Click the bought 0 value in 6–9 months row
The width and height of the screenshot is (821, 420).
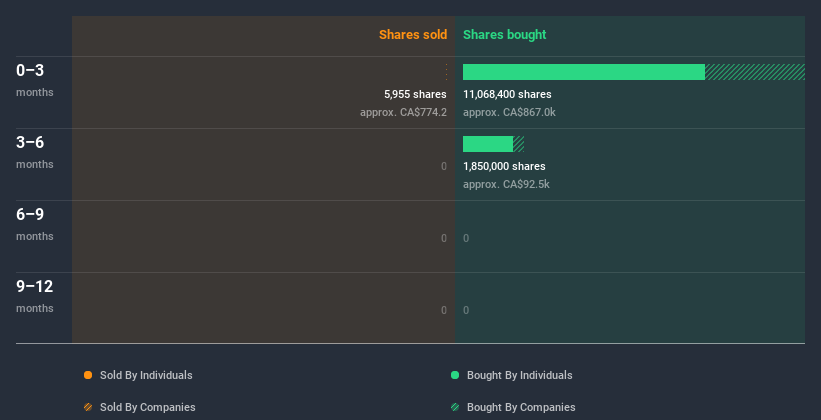(466, 238)
